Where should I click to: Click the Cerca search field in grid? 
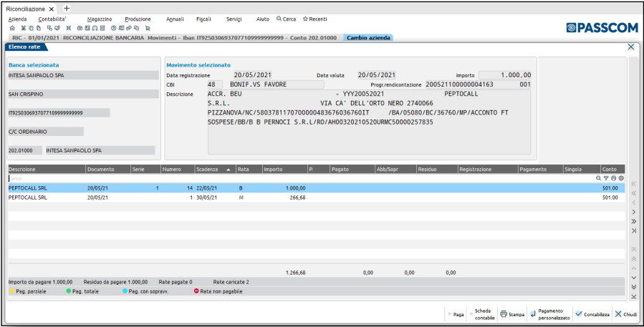point(300,178)
